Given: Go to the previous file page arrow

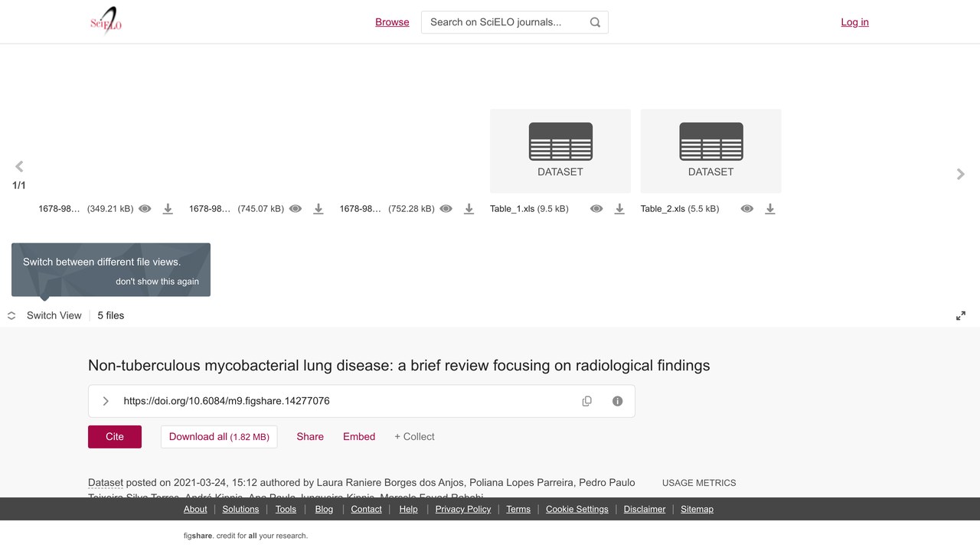Looking at the screenshot, I should (19, 166).
